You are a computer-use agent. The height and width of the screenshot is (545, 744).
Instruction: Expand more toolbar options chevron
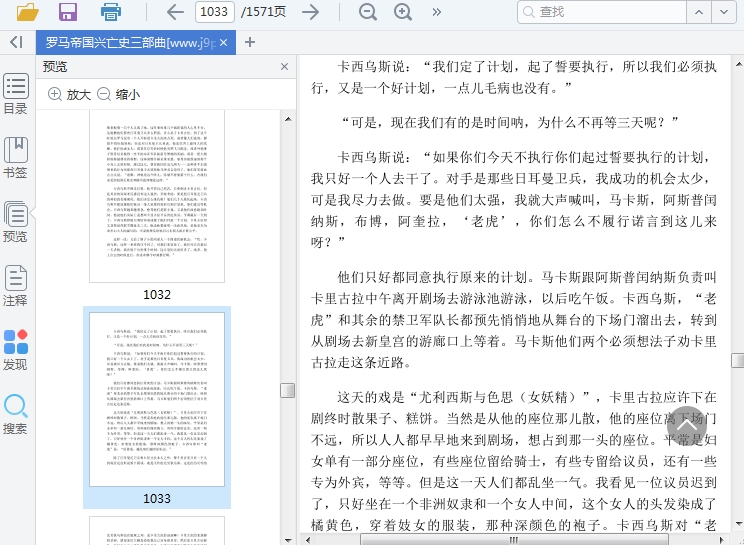coord(437,12)
